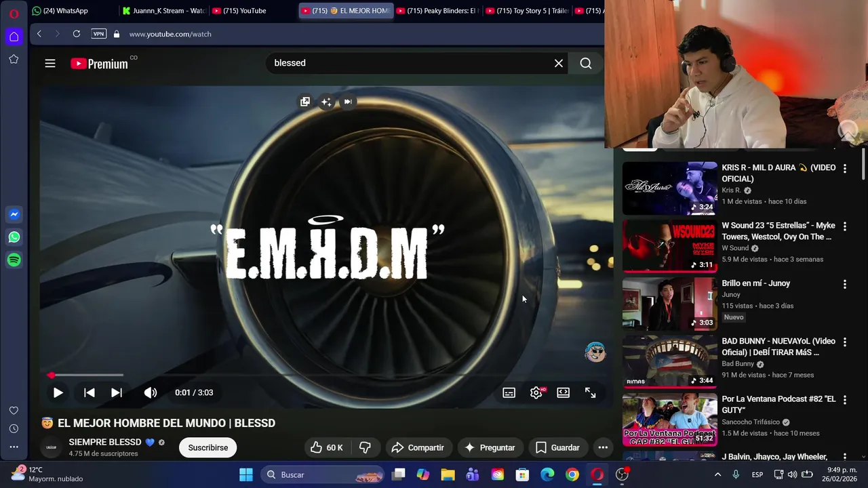Save video with Guardar button
Viewport: 868px width, 488px height.
[557, 447]
